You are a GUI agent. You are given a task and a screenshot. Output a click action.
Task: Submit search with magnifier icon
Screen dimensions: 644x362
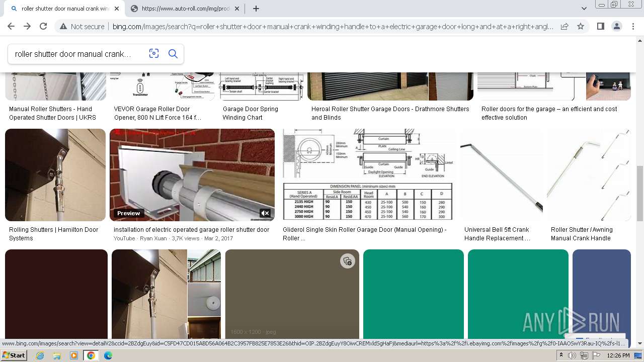(x=173, y=54)
